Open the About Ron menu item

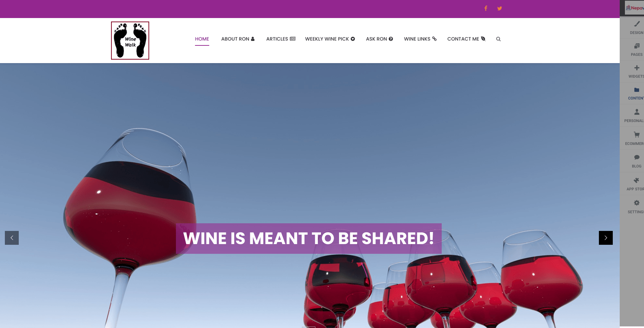pyautogui.click(x=238, y=39)
